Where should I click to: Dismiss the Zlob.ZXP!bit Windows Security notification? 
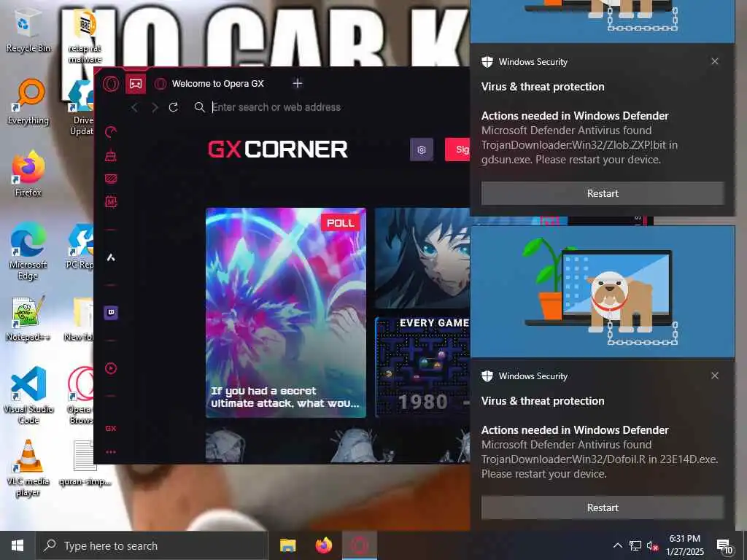click(x=715, y=61)
